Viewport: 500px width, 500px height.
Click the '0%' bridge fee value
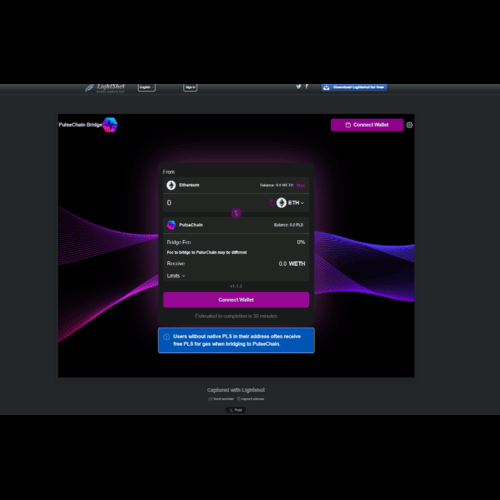coord(301,242)
